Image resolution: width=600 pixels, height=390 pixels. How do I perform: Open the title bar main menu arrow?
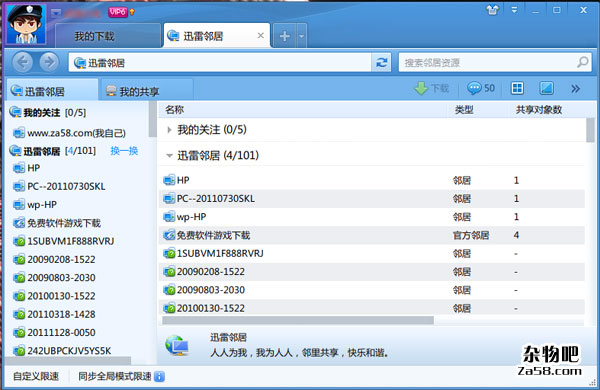tap(514, 10)
